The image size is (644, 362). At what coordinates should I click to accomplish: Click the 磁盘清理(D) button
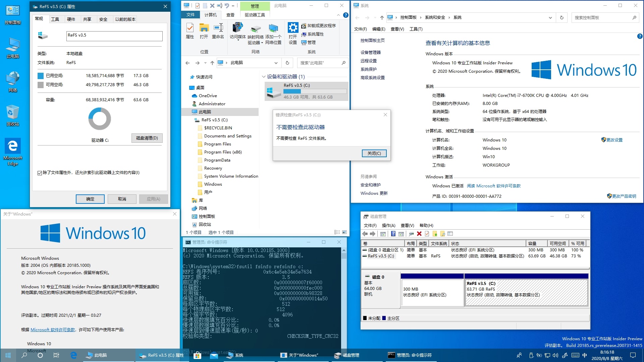147,138
